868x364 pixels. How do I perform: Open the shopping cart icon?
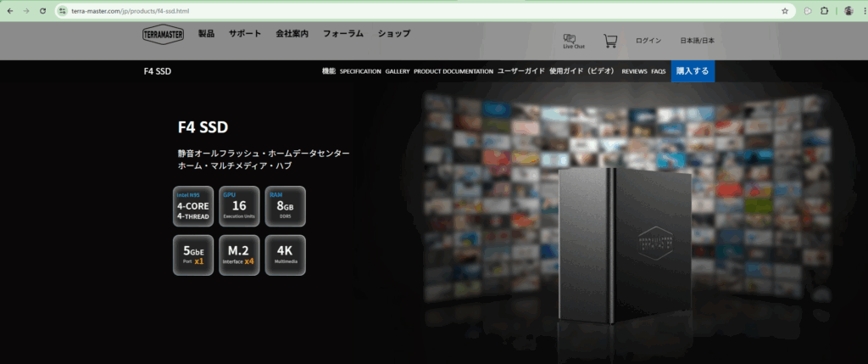click(610, 41)
